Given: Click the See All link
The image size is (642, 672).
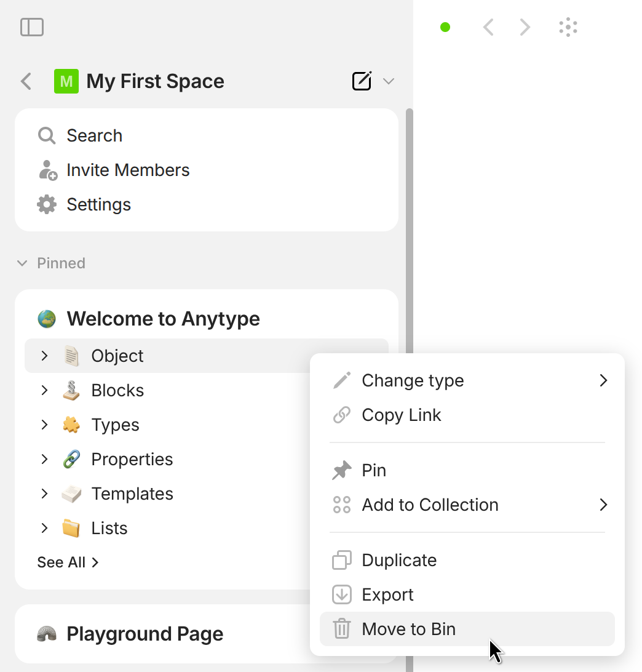Looking at the screenshot, I should [x=68, y=562].
